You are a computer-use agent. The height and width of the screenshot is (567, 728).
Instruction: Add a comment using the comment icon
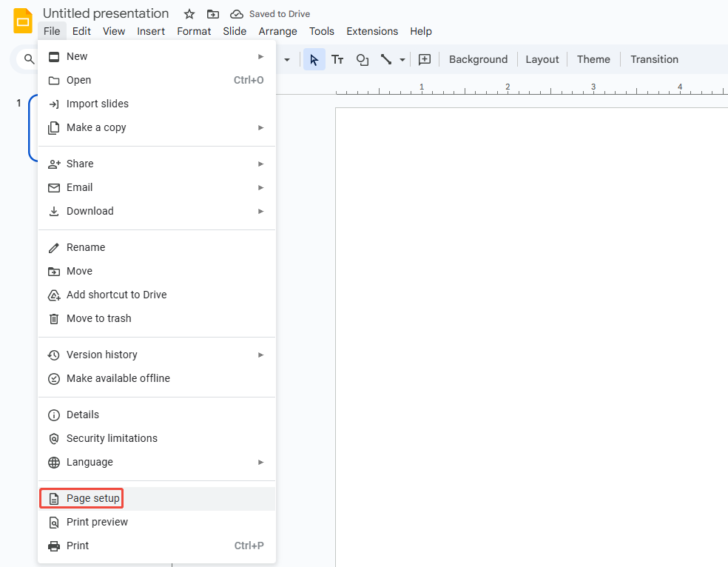[425, 59]
